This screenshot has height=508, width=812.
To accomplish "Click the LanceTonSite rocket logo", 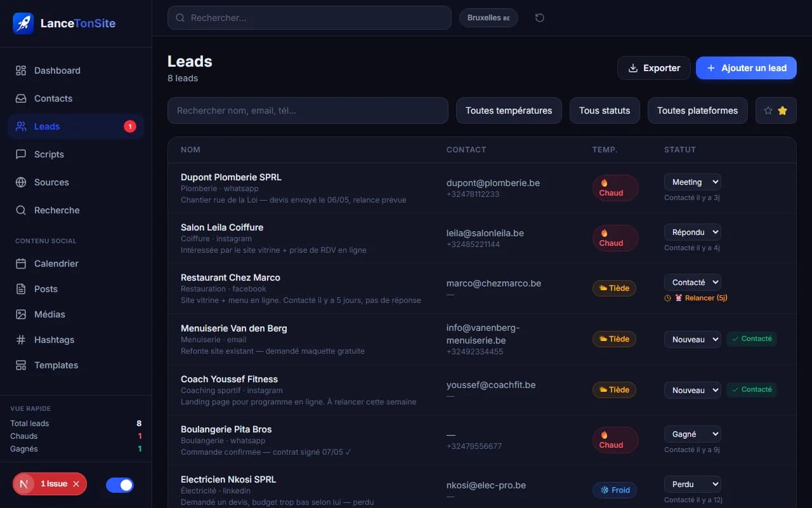I will tap(23, 23).
